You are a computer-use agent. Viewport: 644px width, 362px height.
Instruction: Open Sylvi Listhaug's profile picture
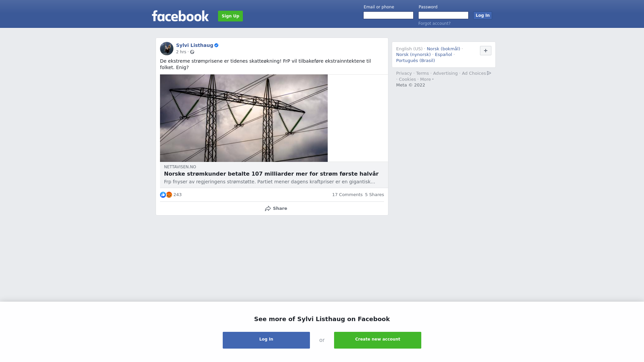(167, 49)
